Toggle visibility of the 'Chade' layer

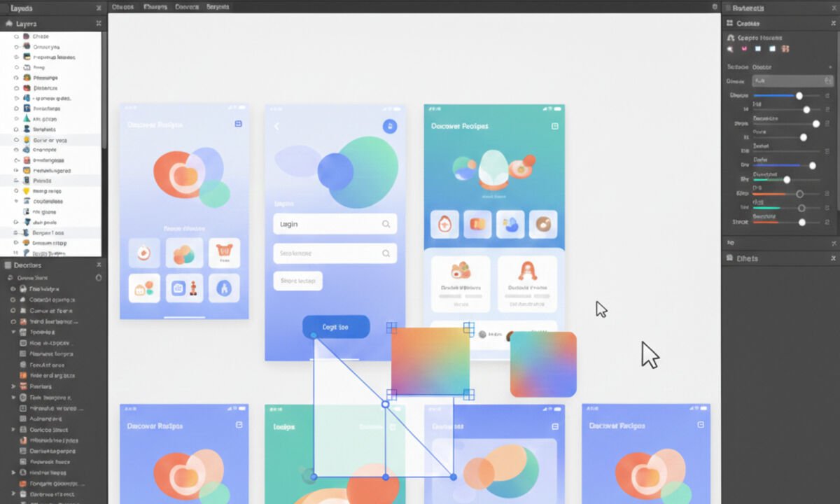(15, 36)
